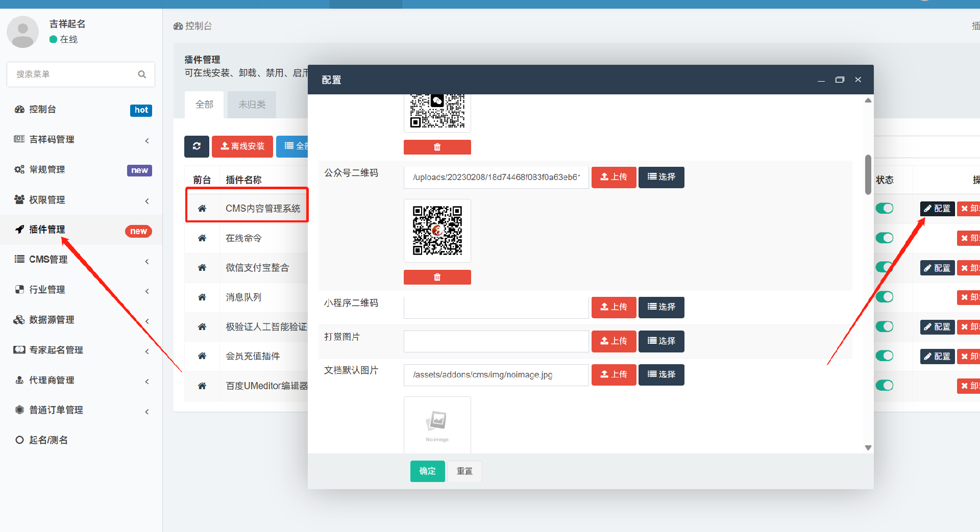Toggle status switch for 极验证人工智能验证 row

tap(885, 326)
